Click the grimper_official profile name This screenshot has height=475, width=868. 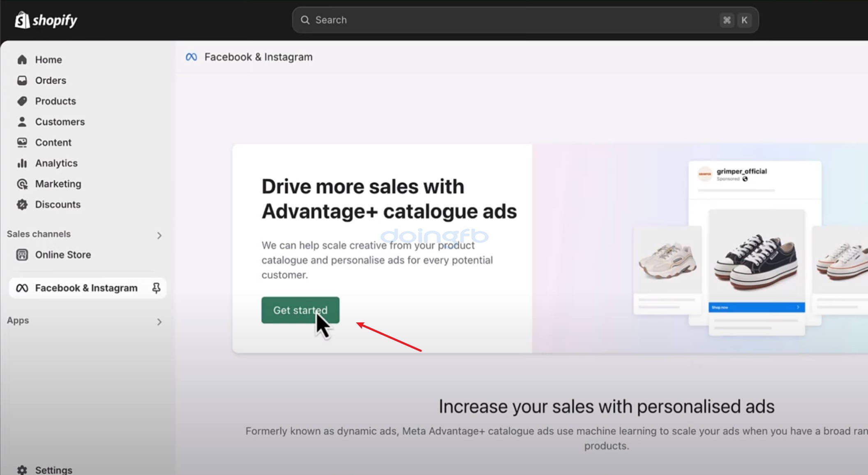[x=742, y=171]
